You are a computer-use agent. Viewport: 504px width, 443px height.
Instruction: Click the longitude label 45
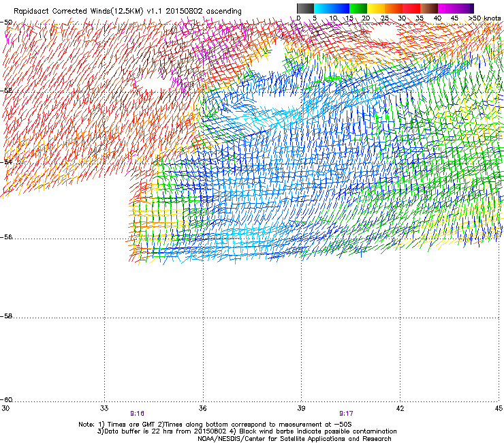pos(499,408)
